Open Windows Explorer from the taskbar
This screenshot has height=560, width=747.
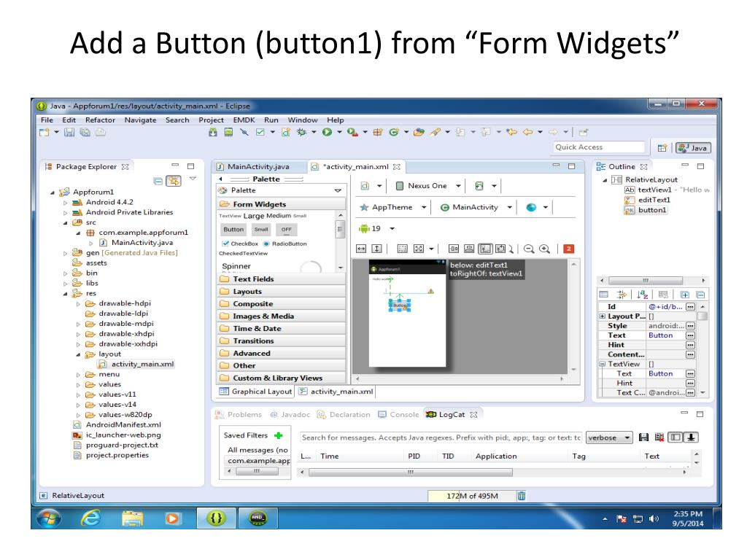(132, 518)
